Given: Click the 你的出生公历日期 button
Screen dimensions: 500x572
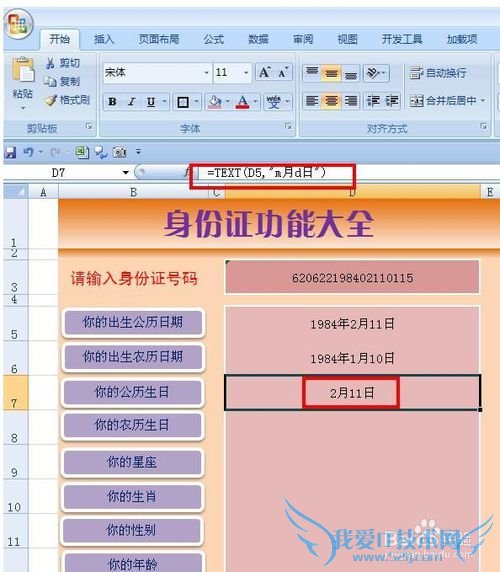Looking at the screenshot, I should click(x=133, y=322).
